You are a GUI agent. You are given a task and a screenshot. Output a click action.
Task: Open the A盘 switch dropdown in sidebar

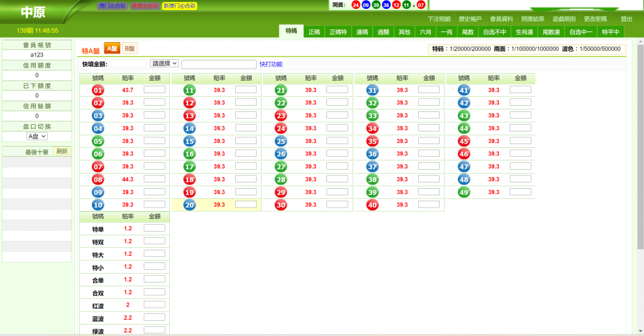pyautogui.click(x=37, y=137)
